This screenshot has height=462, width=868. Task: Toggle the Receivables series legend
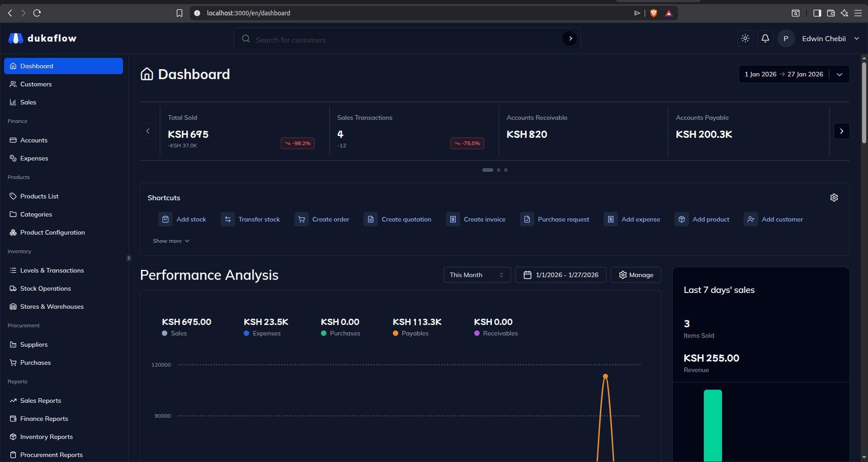(x=496, y=333)
